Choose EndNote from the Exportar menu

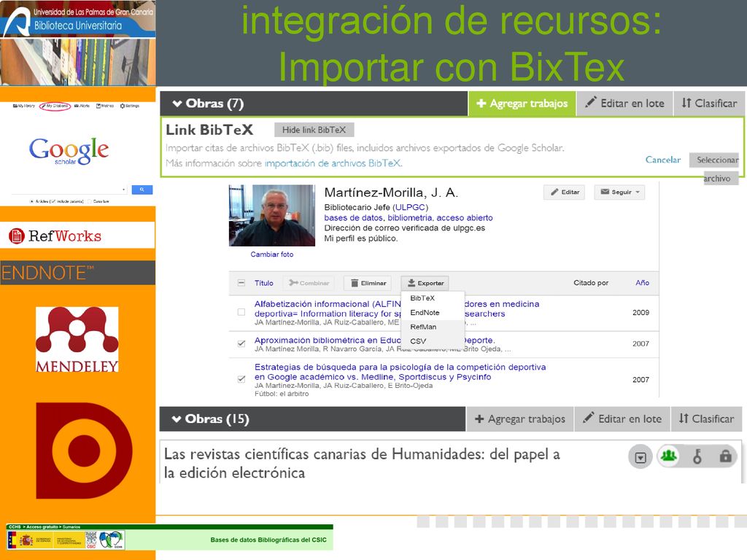(425, 312)
